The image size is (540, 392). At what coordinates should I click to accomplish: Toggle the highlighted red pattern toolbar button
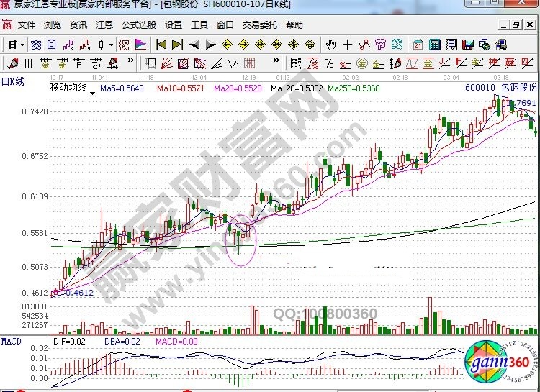click(123, 45)
